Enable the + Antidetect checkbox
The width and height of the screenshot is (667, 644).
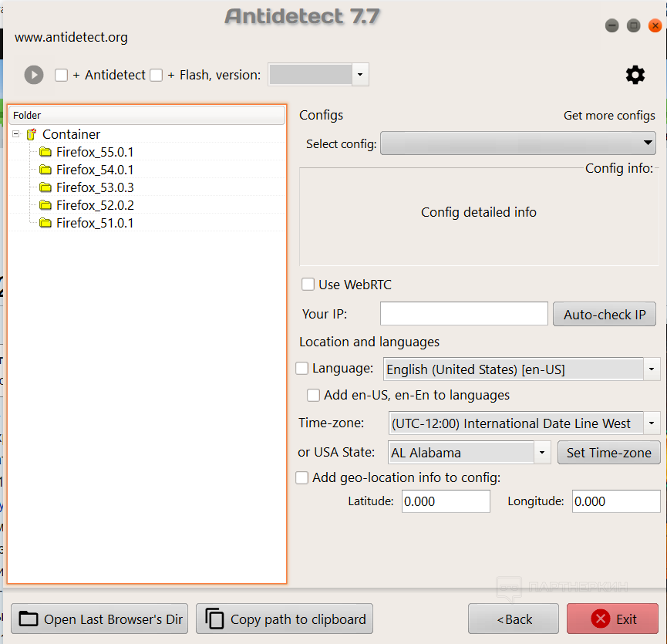[61, 76]
